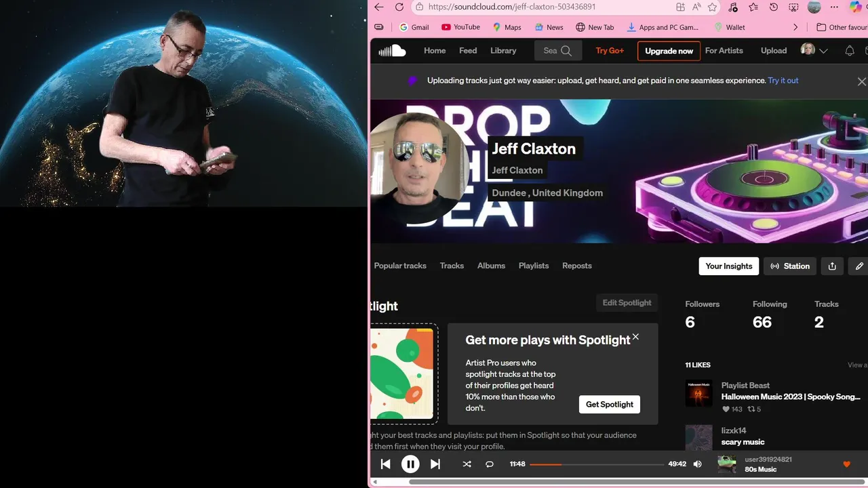Mute the player volume

tap(697, 464)
